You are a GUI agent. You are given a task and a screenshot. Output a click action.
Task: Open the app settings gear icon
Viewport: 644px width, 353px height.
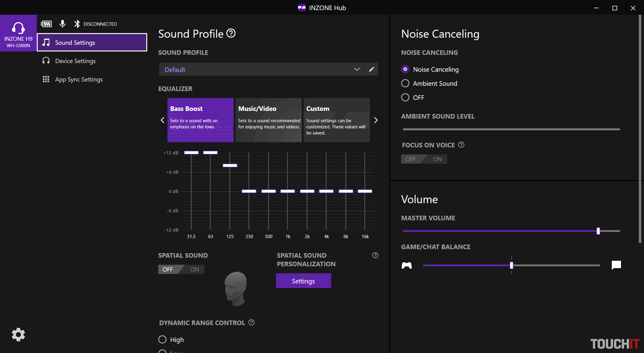(x=18, y=334)
